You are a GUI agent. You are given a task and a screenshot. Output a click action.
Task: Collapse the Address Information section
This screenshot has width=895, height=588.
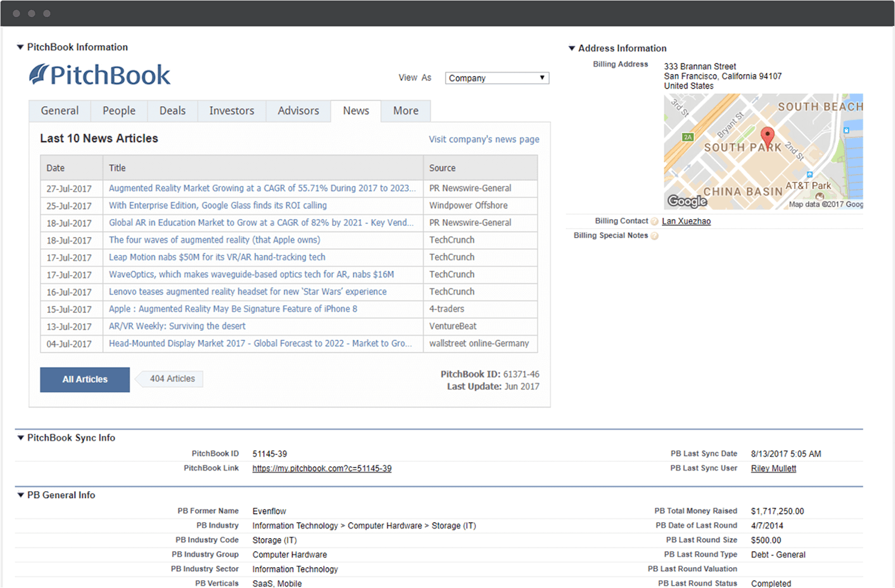pyautogui.click(x=572, y=49)
